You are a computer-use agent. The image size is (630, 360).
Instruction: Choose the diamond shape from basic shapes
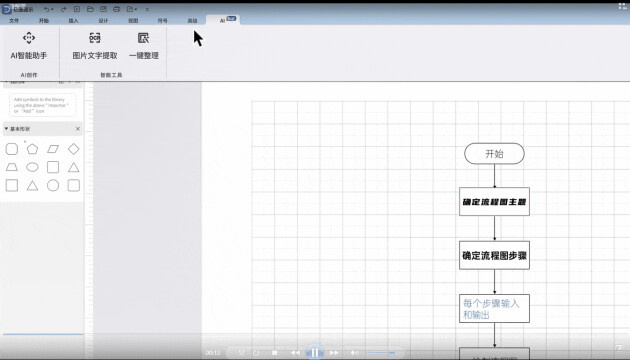coord(74,149)
